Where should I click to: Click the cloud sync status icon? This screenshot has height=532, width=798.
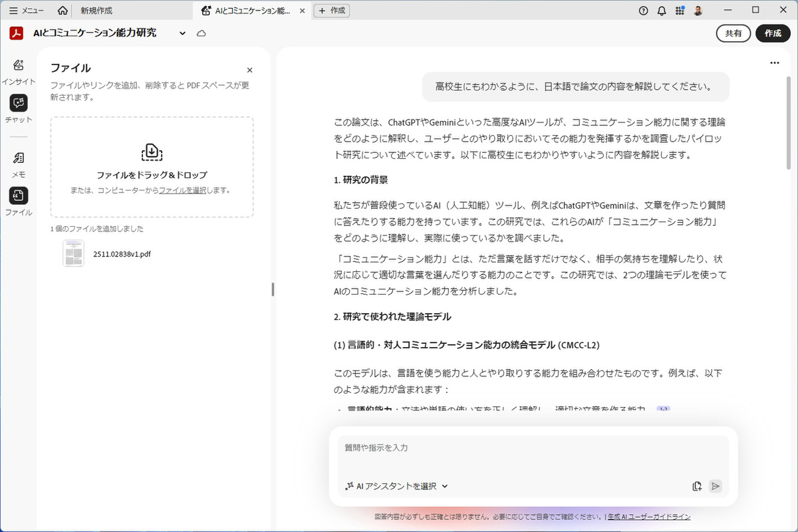(x=201, y=33)
